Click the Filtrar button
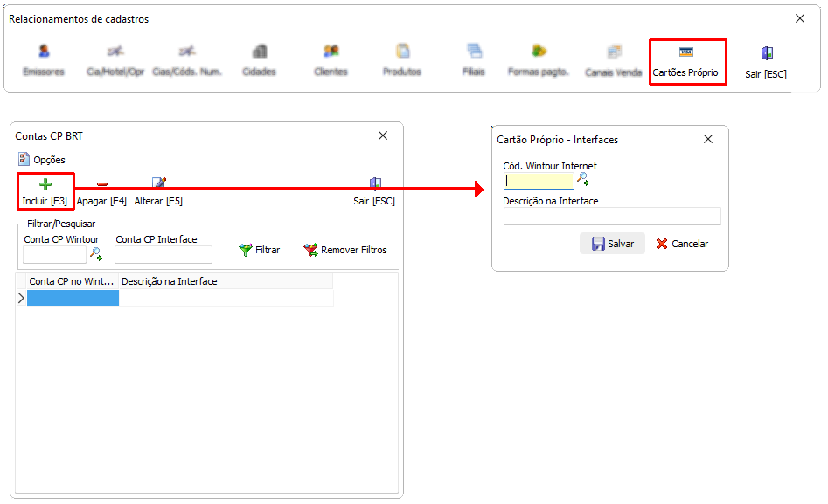This screenshot has width=828, height=504. (x=260, y=250)
